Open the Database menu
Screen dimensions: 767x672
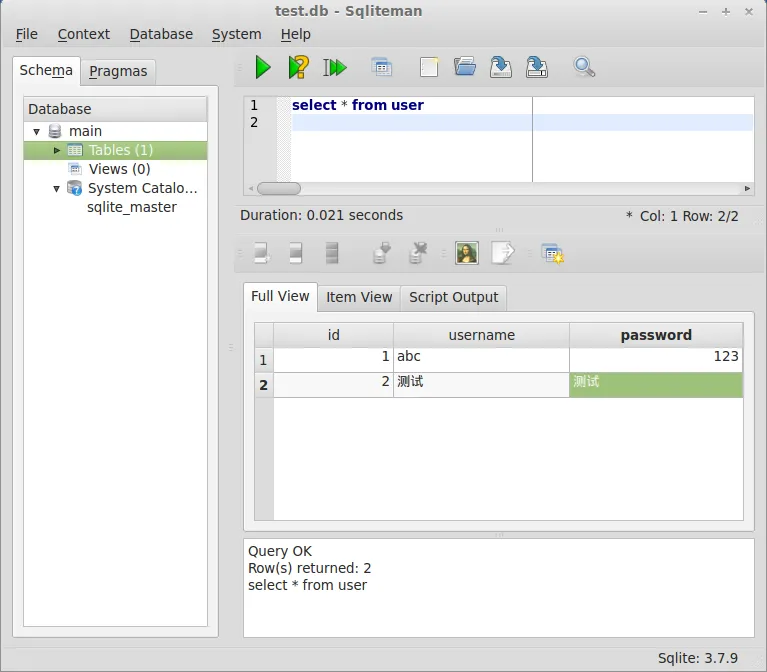161,34
